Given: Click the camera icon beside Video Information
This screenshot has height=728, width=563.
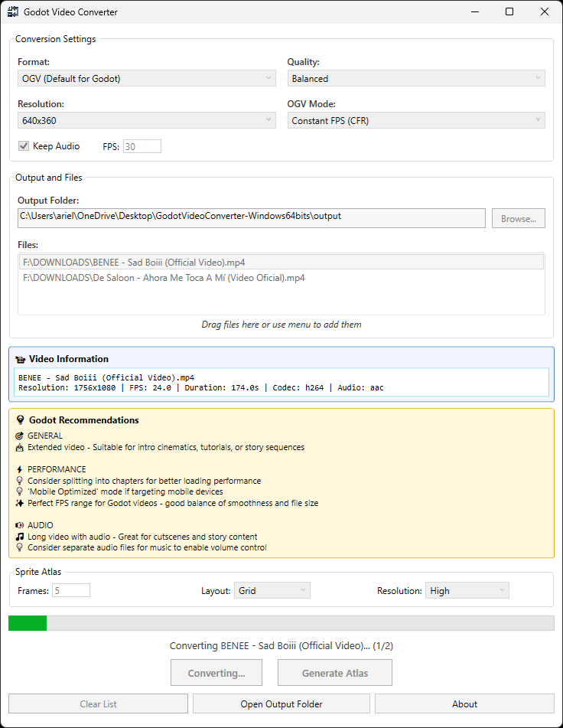Looking at the screenshot, I should (21, 359).
